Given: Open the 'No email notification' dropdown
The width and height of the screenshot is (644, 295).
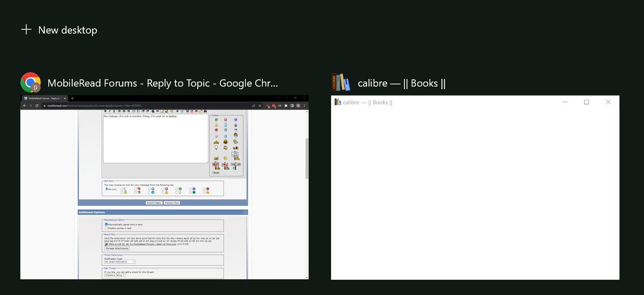Looking at the screenshot, I should (x=120, y=262).
